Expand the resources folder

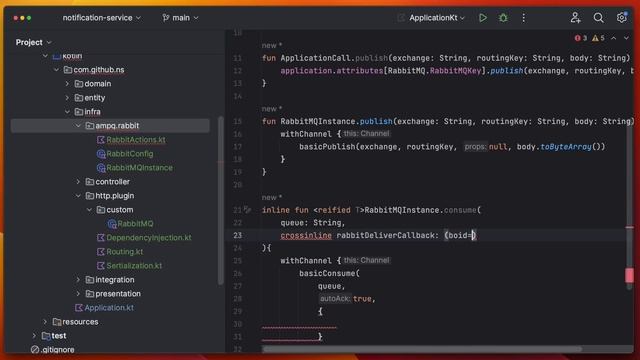point(45,322)
